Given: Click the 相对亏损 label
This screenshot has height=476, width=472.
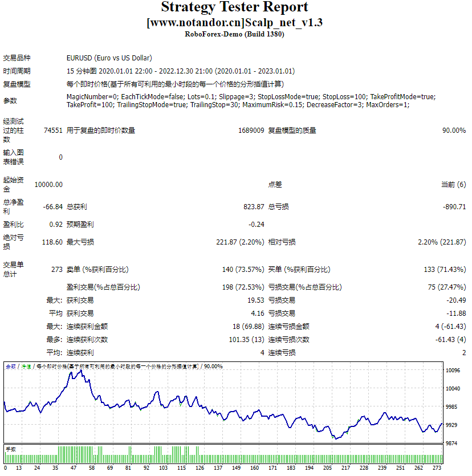Looking at the screenshot, I should [x=282, y=242].
